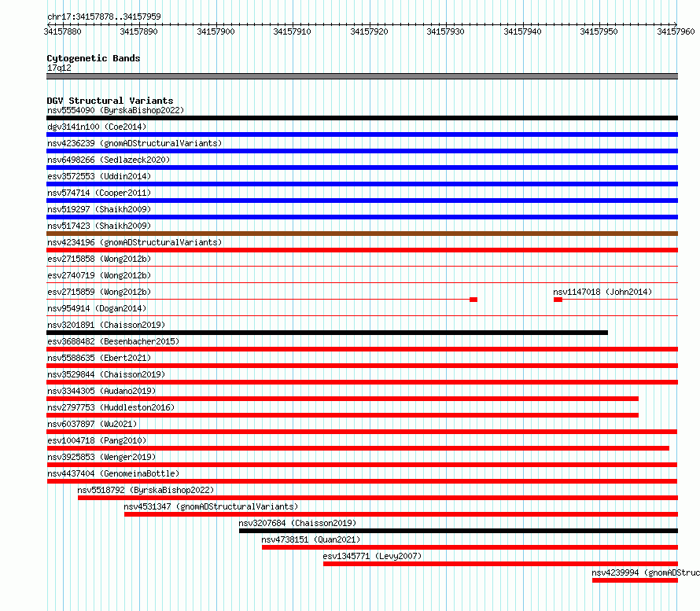Click ruler position 34157880
The height and width of the screenshot is (611, 700).
click(62, 31)
